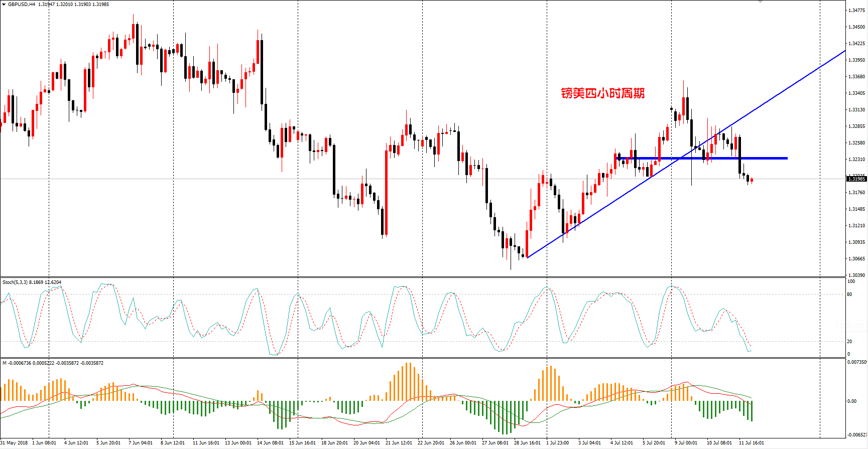Open the chart menu arrow beside GBPUSD,H4

coord(4,5)
